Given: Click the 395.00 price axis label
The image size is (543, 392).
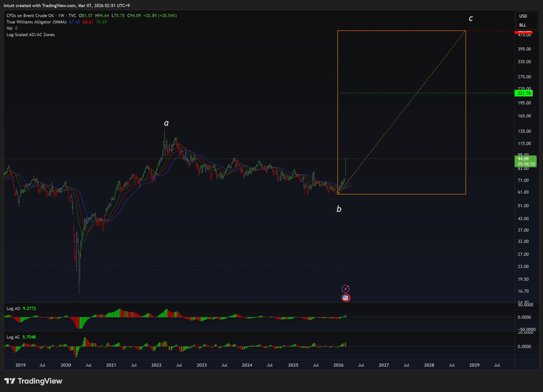Looking at the screenshot, I should coord(524,49).
